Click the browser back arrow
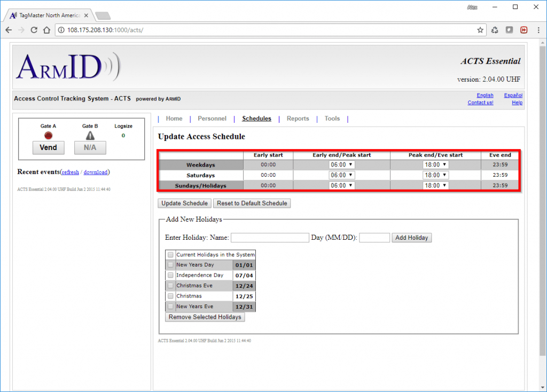 click(9, 30)
